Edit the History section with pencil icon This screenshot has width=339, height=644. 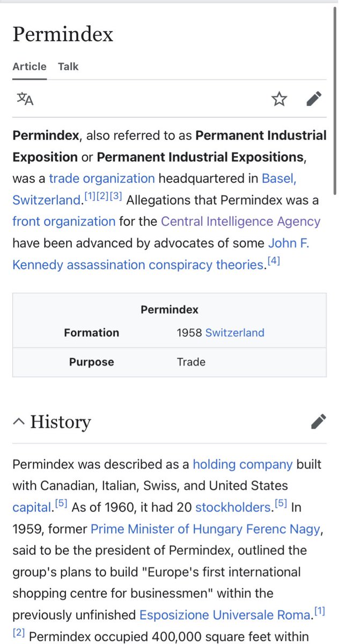318,422
